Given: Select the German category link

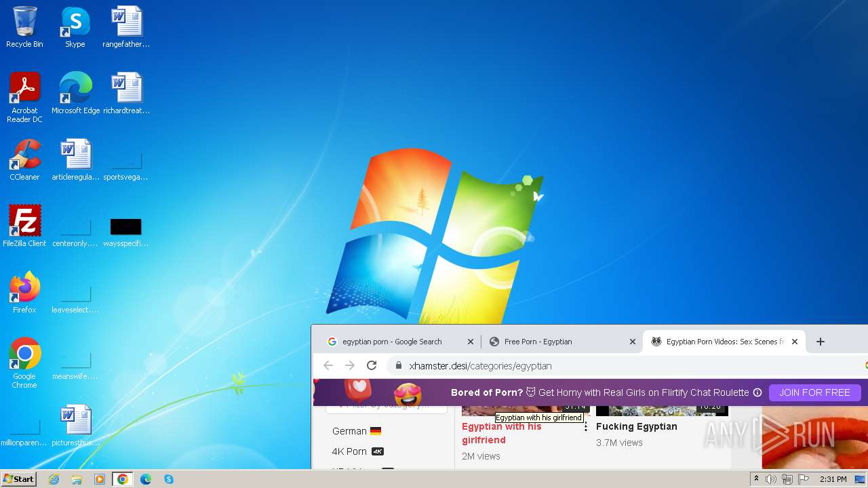Looking at the screenshot, I should coord(357,431).
